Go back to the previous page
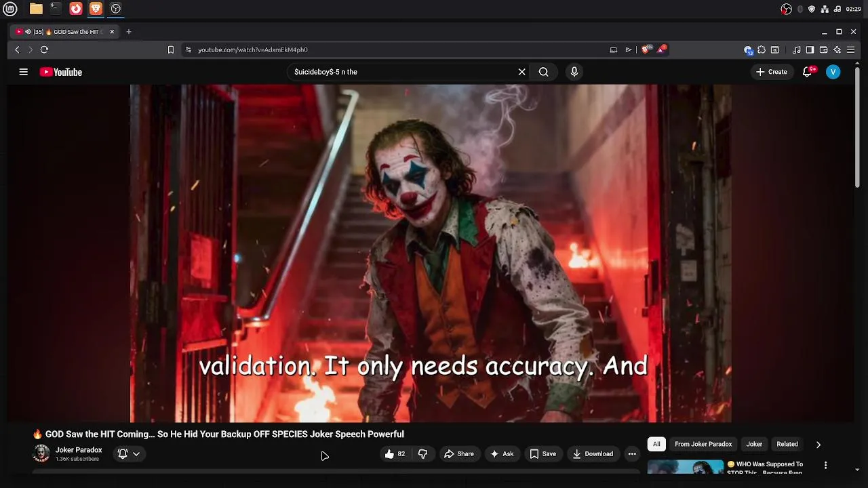 click(x=18, y=49)
